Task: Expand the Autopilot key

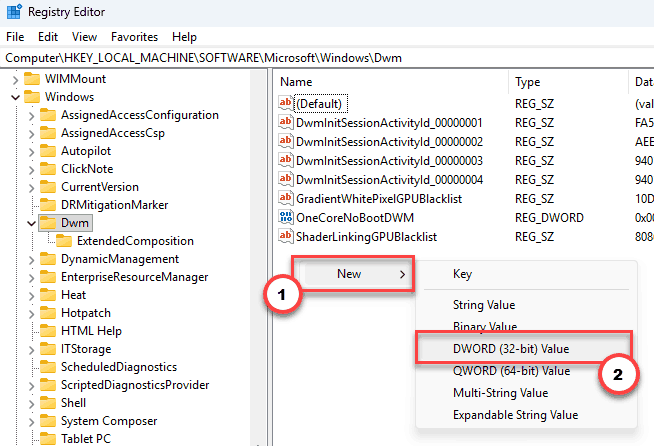Action: [31, 151]
